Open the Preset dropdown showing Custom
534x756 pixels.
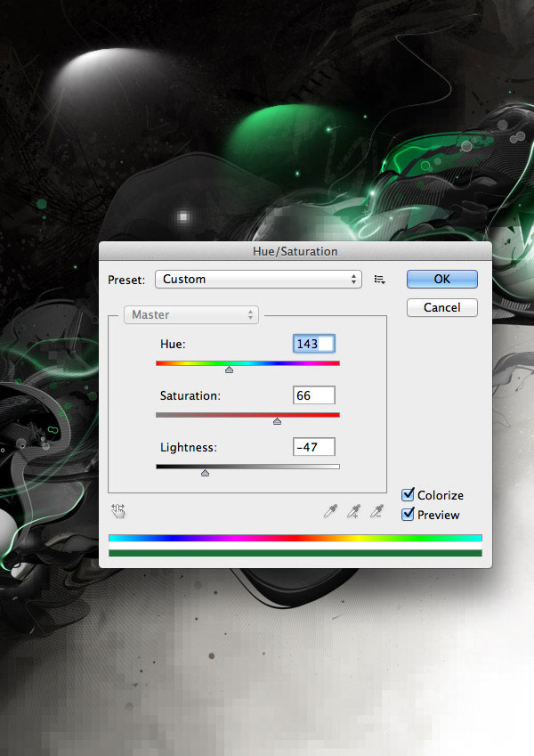pyautogui.click(x=258, y=280)
